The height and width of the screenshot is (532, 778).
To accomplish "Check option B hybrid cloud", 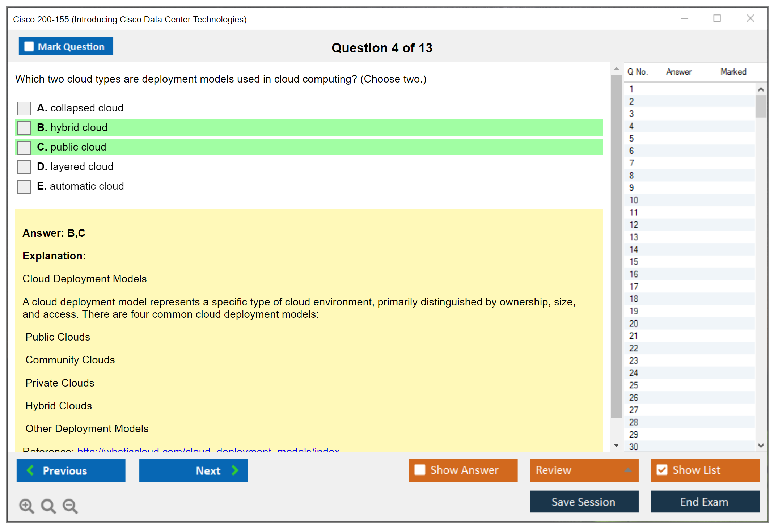I will (x=24, y=128).
